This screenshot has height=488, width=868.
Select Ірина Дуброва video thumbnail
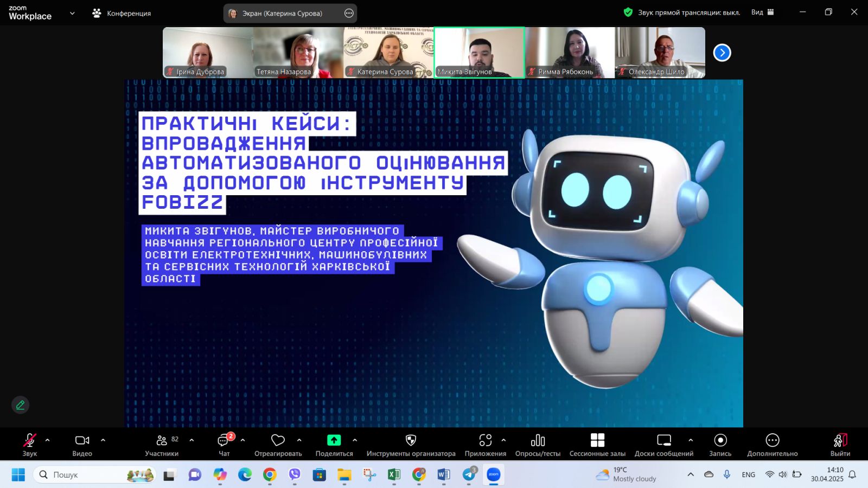tap(208, 53)
